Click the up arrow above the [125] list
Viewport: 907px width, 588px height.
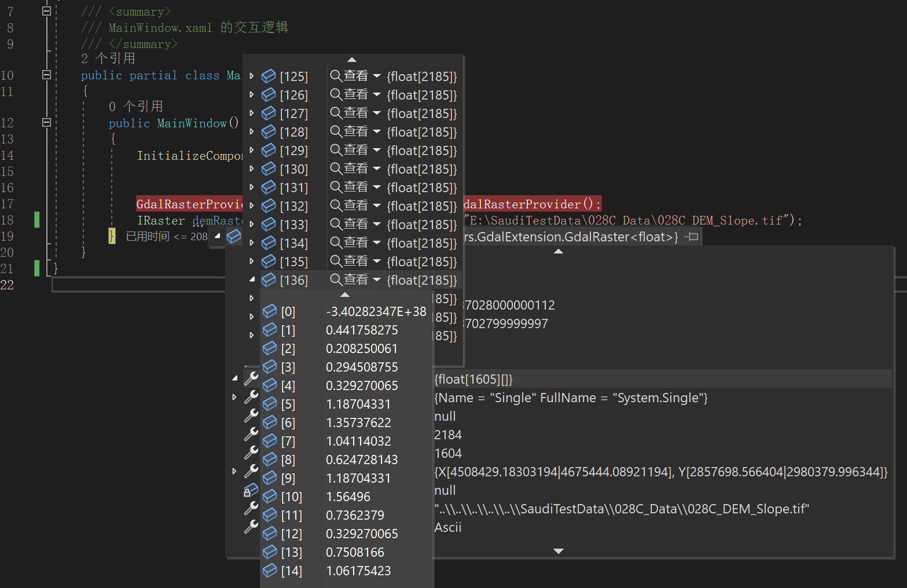pos(352,60)
